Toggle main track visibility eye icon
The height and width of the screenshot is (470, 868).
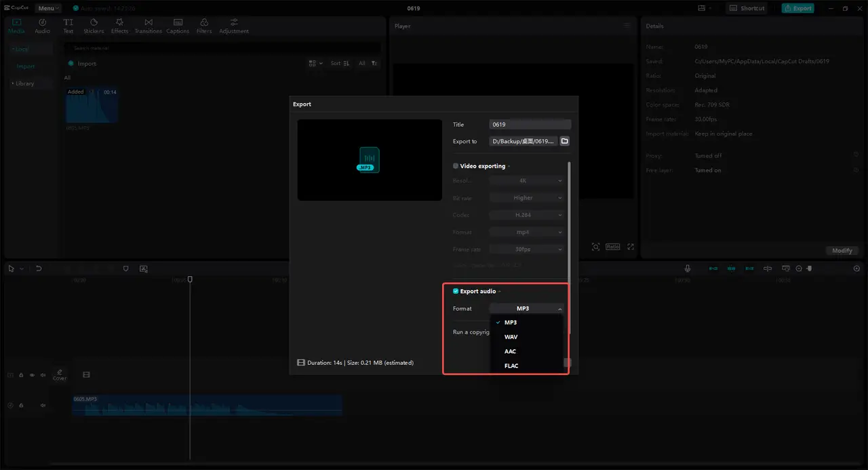[32, 374]
